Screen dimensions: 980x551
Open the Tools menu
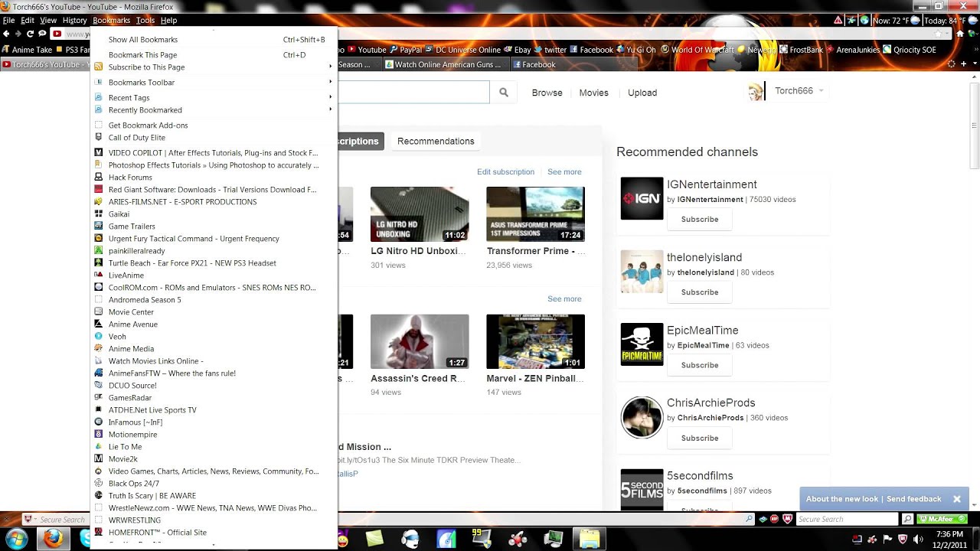(145, 20)
